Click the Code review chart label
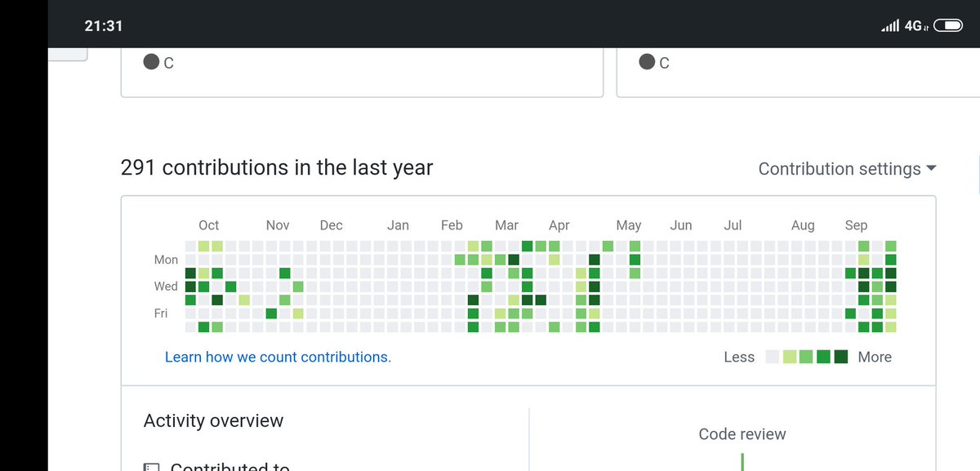 [742, 434]
